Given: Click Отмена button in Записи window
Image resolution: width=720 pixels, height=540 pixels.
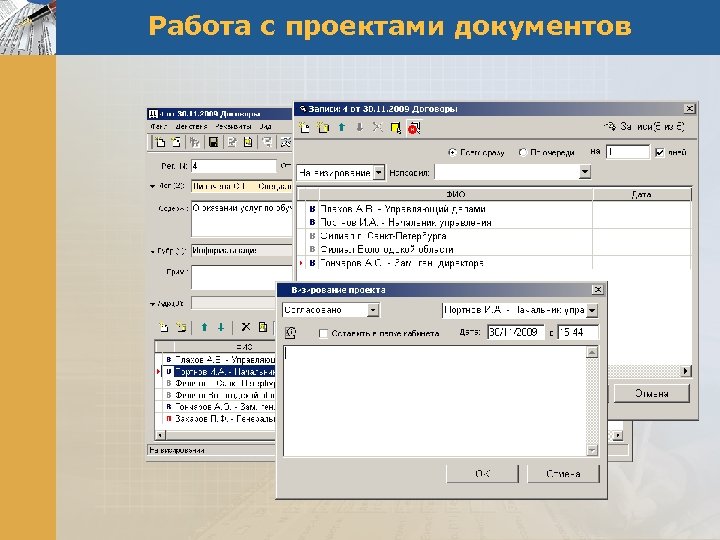Looking at the screenshot, I should click(652, 394).
